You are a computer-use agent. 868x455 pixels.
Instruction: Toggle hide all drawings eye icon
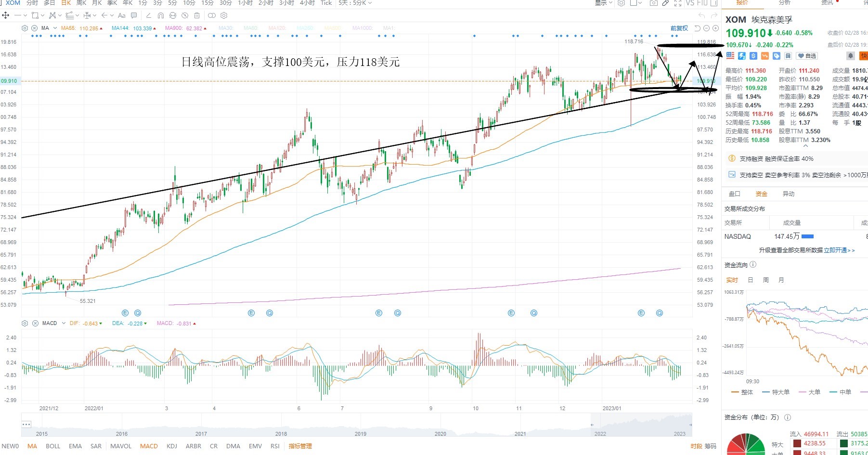point(184,15)
